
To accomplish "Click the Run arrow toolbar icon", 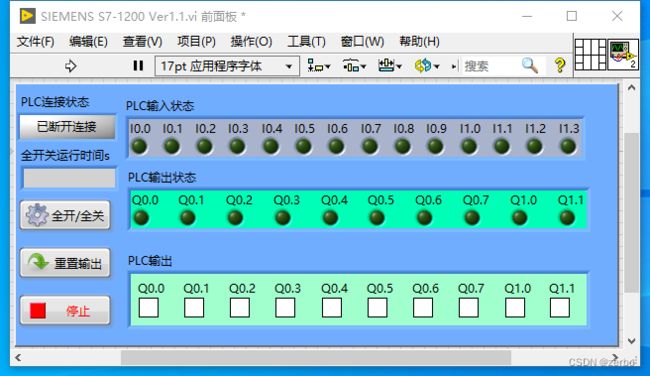I will (x=70, y=66).
